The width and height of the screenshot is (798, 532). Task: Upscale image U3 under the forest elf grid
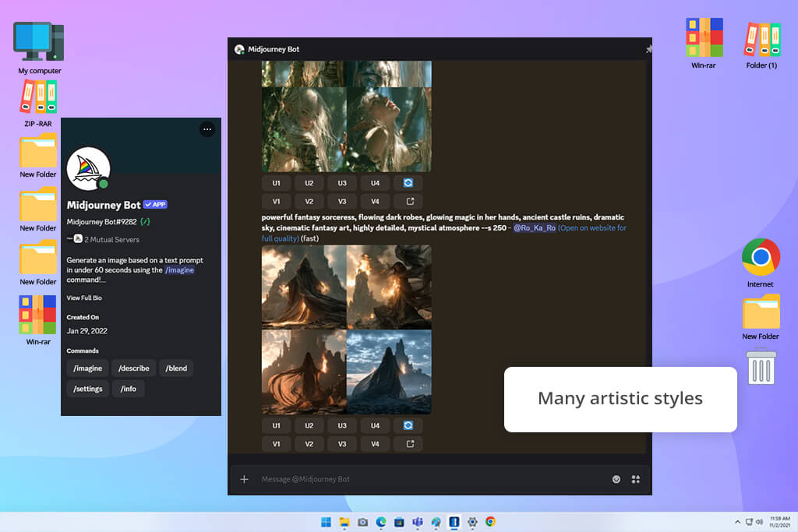tap(342, 182)
